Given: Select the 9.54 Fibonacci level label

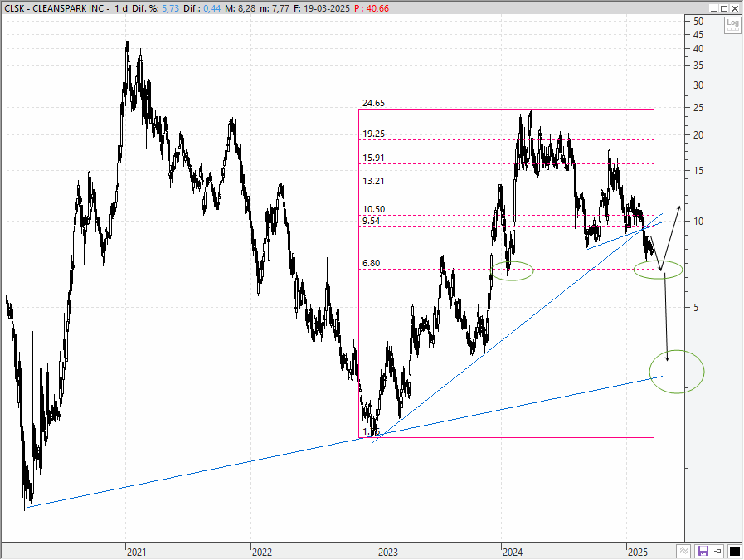Looking at the screenshot, I should (x=371, y=221).
